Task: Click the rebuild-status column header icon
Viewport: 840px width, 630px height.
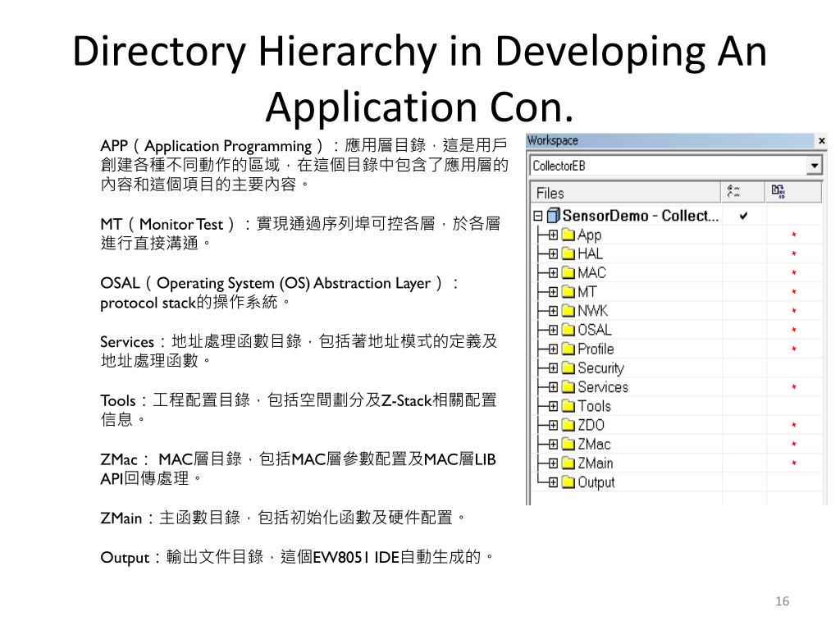Action: coord(778,192)
